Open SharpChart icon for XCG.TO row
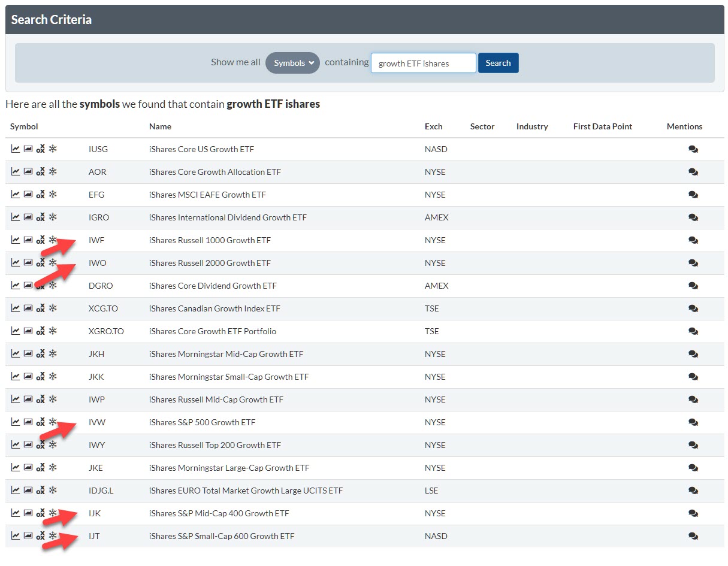The image size is (728, 566). 16,308
